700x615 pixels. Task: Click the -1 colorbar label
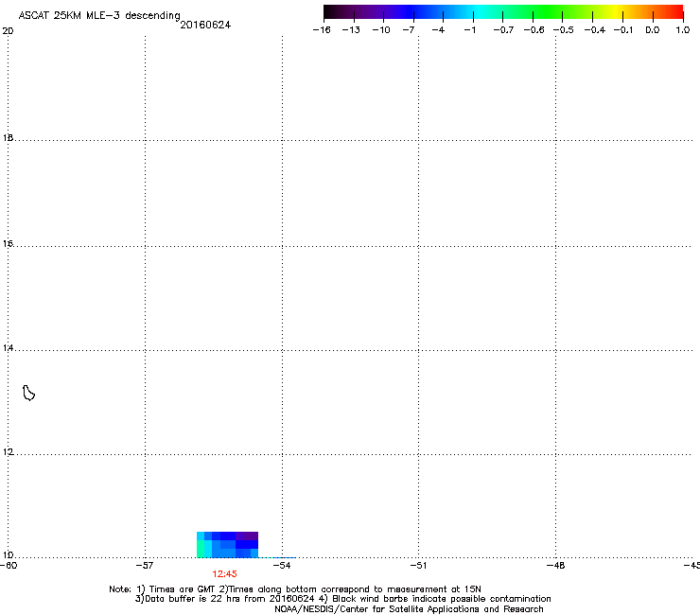click(469, 30)
